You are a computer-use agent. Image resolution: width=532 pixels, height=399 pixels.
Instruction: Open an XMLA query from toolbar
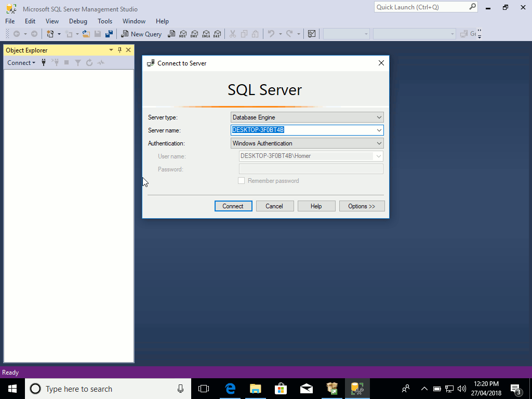[206, 34]
